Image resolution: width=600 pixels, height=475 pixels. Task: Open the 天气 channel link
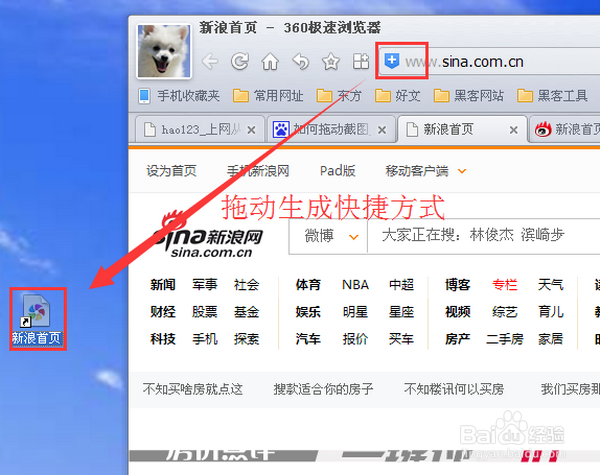tap(551, 285)
